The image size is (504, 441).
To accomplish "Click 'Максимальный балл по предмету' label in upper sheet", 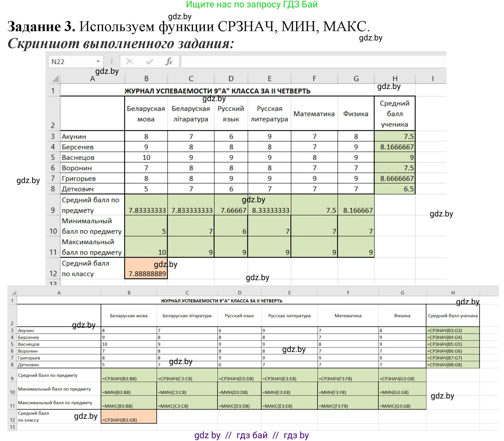I will [x=92, y=247].
